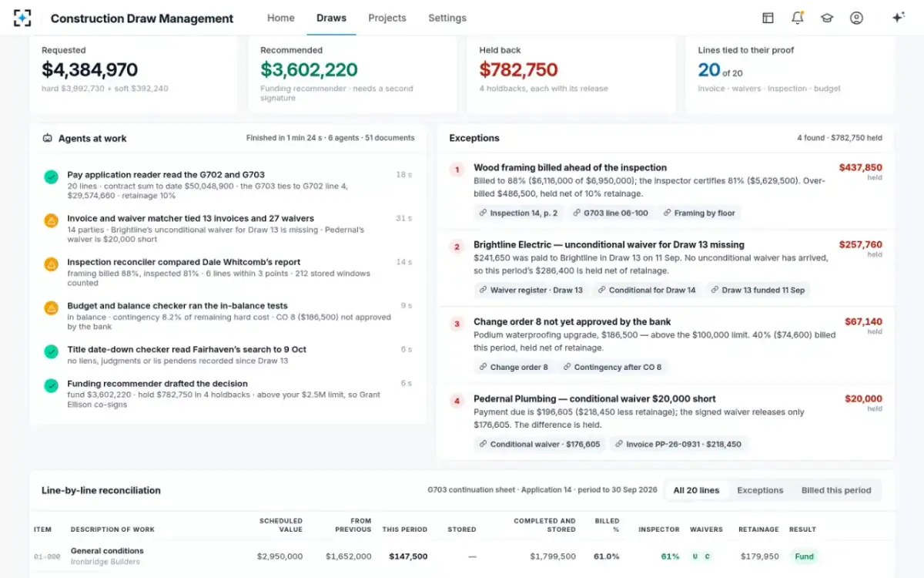Click the Billed % column header

pos(608,525)
